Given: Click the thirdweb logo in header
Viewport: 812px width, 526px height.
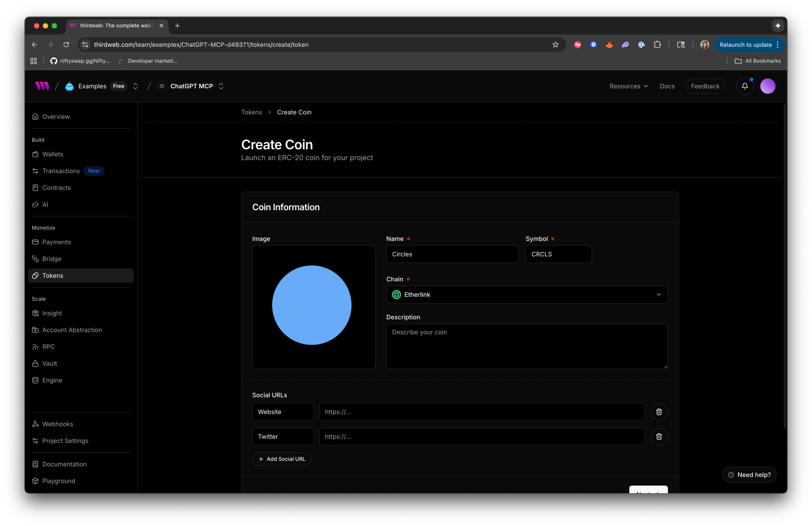Looking at the screenshot, I should point(42,86).
